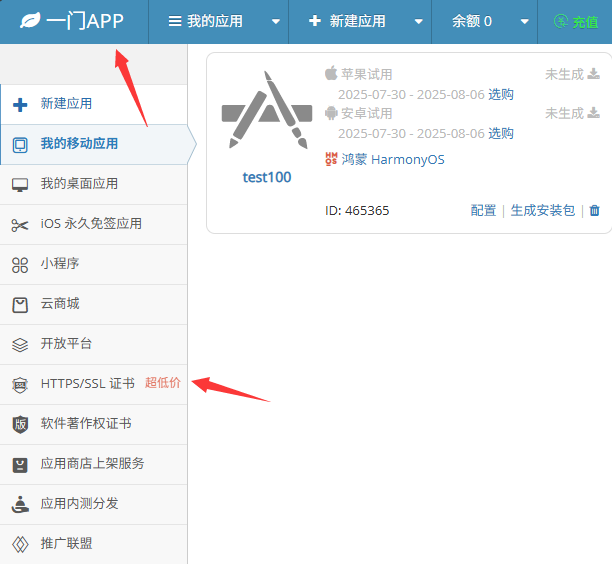Open 软件著作权证书 sidebar item
The width and height of the screenshot is (612, 564).
click(x=94, y=424)
